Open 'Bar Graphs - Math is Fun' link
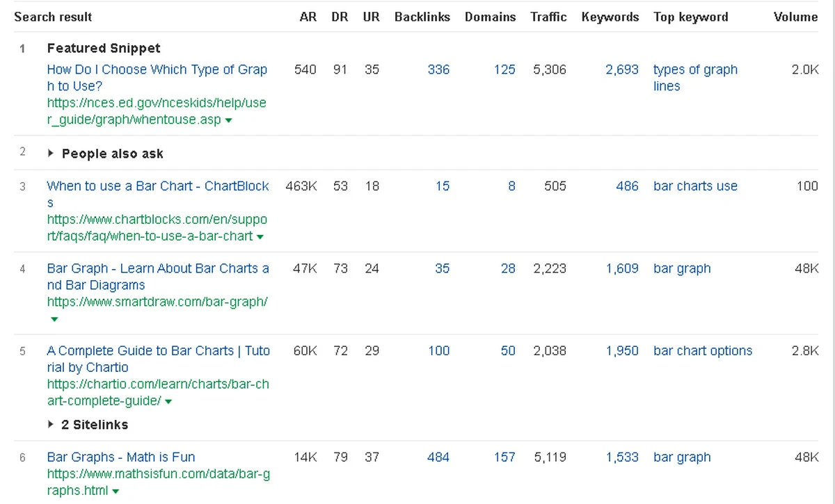Screen dimensions: 835x504 point(121,457)
